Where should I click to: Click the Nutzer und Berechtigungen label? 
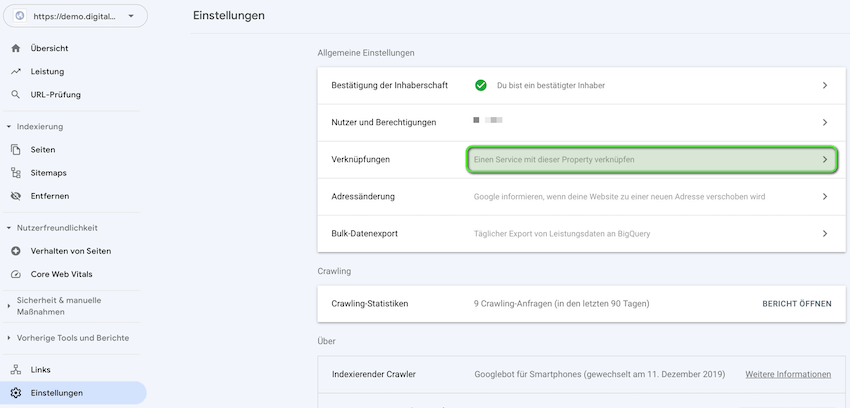tap(384, 122)
